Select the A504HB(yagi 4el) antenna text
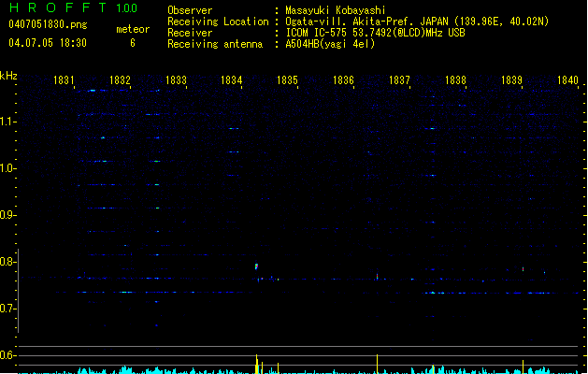This screenshot has width=588, height=374. click(330, 44)
